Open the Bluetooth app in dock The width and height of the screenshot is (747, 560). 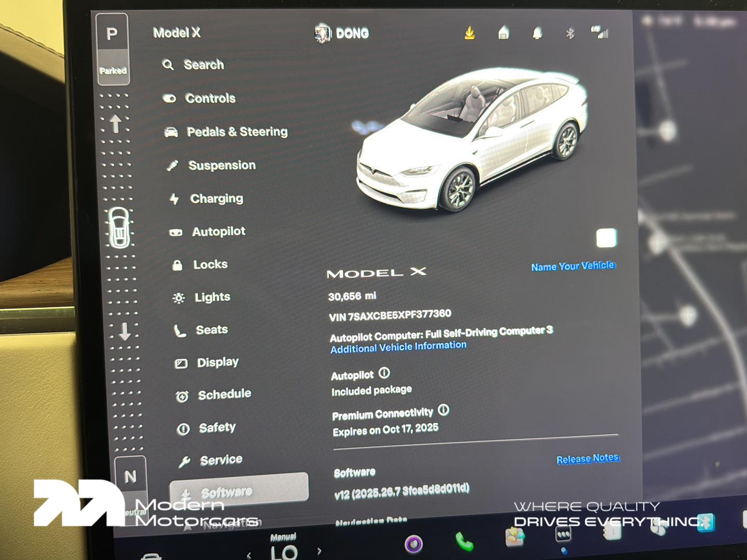click(x=706, y=522)
